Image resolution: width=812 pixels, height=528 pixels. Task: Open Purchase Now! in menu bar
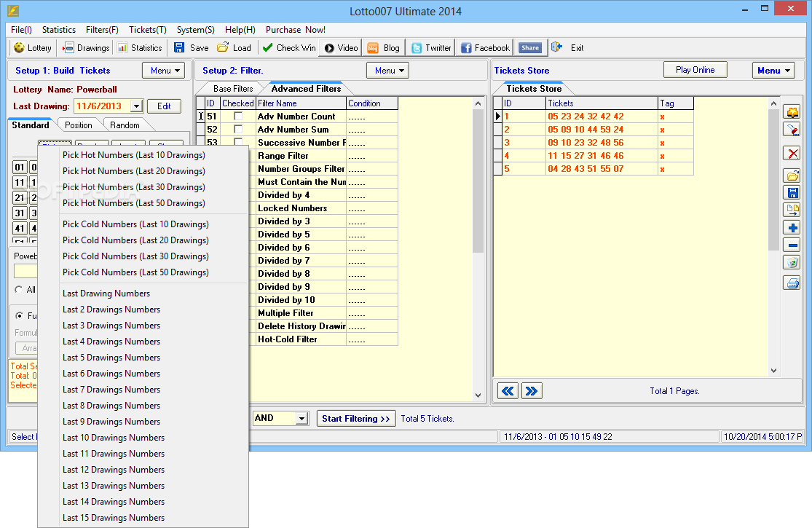pyautogui.click(x=296, y=30)
